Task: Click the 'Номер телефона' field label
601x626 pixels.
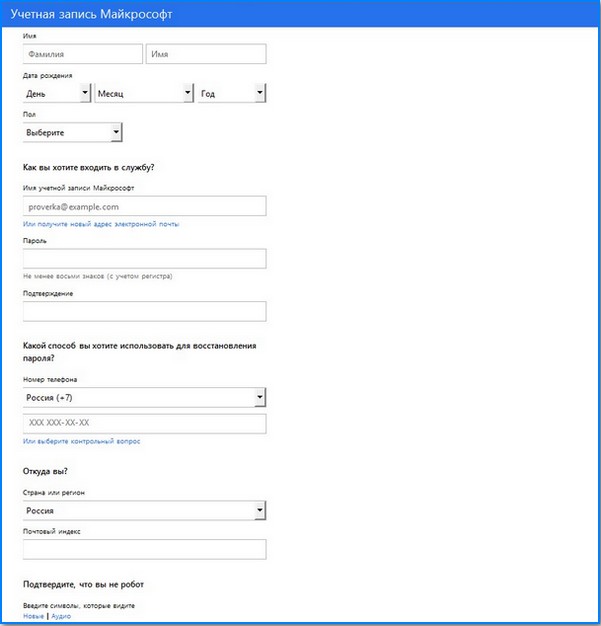Action: click(50, 380)
